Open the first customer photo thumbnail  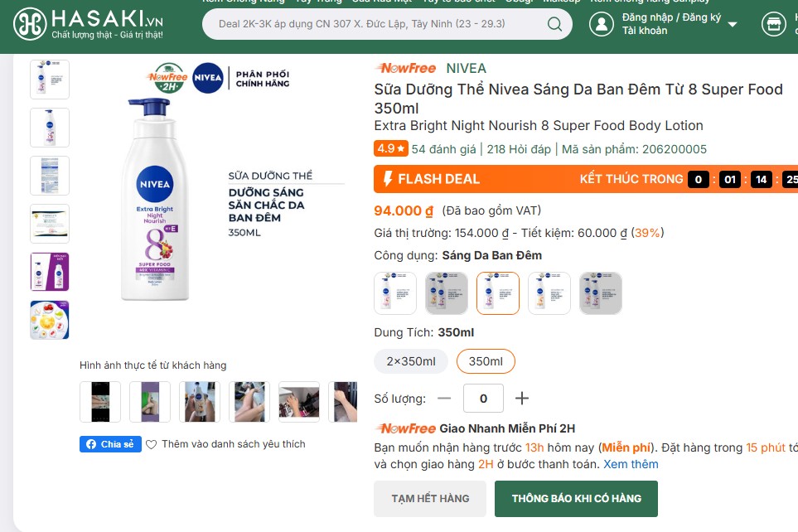pos(99,401)
